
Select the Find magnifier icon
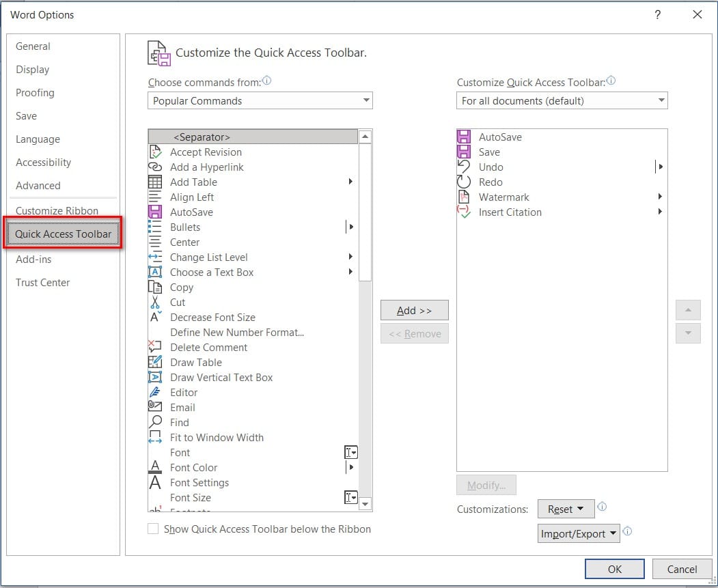click(x=155, y=422)
